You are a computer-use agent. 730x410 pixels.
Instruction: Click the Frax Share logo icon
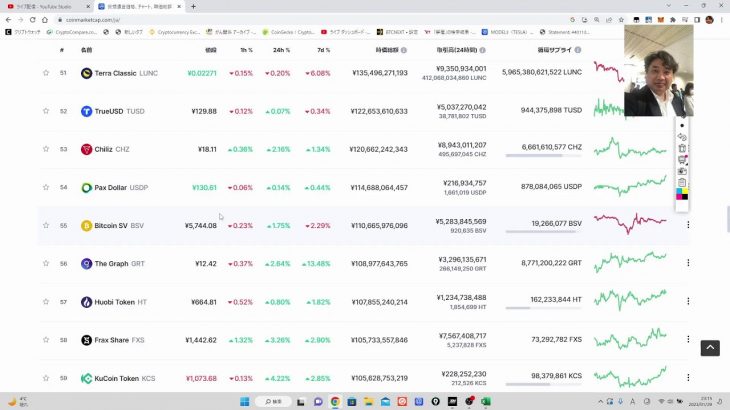tap(86, 340)
